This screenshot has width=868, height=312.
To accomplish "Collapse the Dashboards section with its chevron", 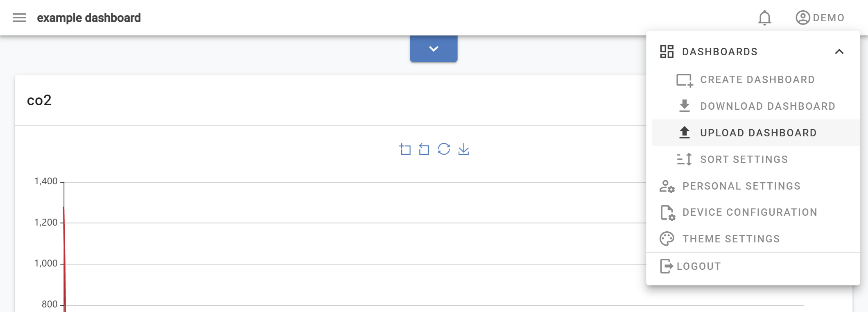I will (840, 52).
